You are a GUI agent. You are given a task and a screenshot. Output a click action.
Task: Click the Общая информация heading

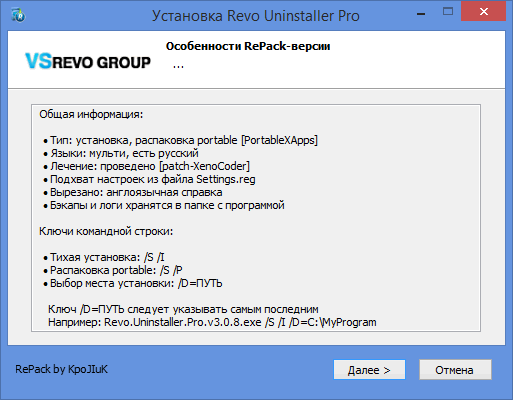click(x=91, y=114)
